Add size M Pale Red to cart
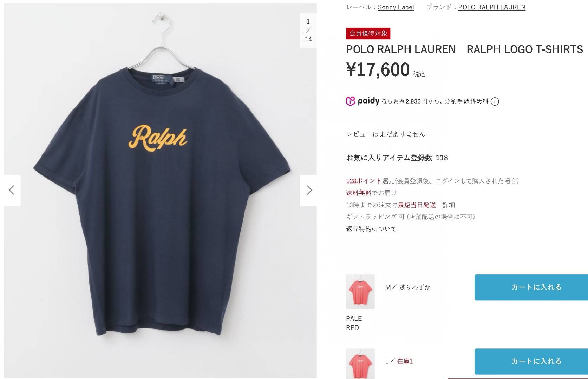Screen dimensions: 588x379 (x=531, y=287)
